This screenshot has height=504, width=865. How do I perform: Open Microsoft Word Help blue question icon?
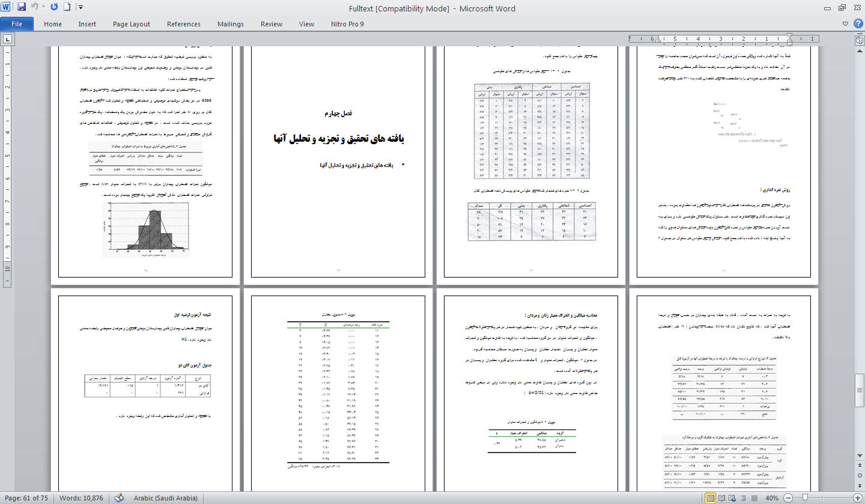pos(857,24)
